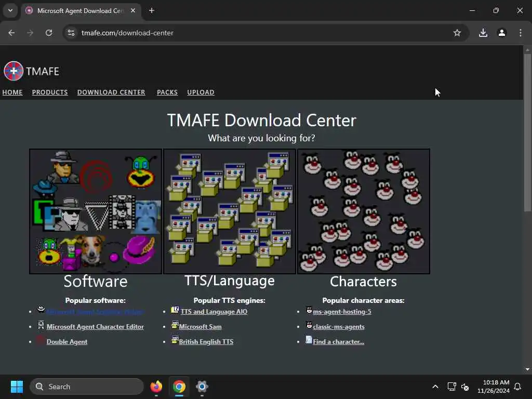Click the scrollbar down arrow

coord(527,369)
